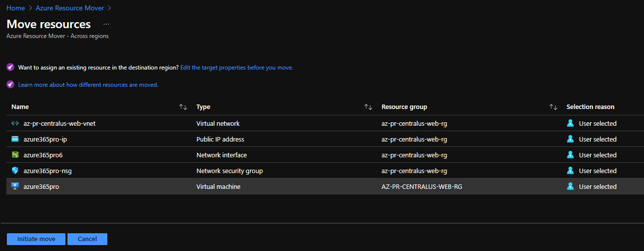This screenshot has width=644, height=251.
Task: Open Azure Resource Mover breadcrumb link
Action: click(x=70, y=8)
